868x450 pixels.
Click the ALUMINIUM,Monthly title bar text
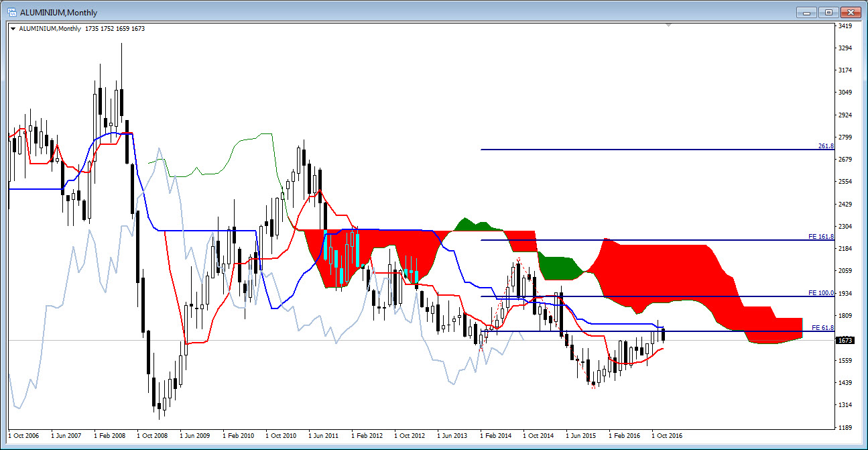pos(59,12)
